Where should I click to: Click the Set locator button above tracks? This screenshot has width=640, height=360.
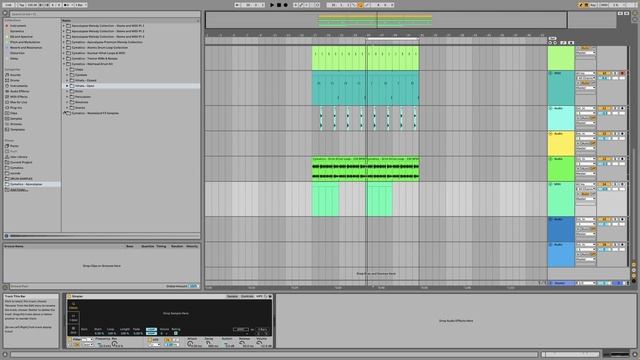[552, 38]
